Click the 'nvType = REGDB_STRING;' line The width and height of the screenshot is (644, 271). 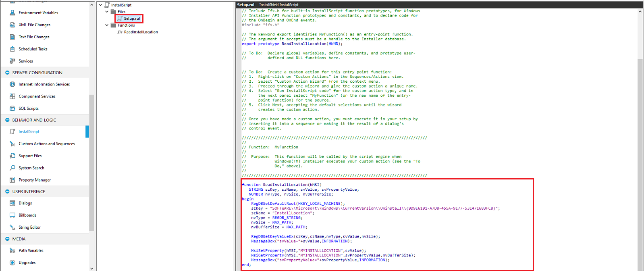(x=277, y=218)
